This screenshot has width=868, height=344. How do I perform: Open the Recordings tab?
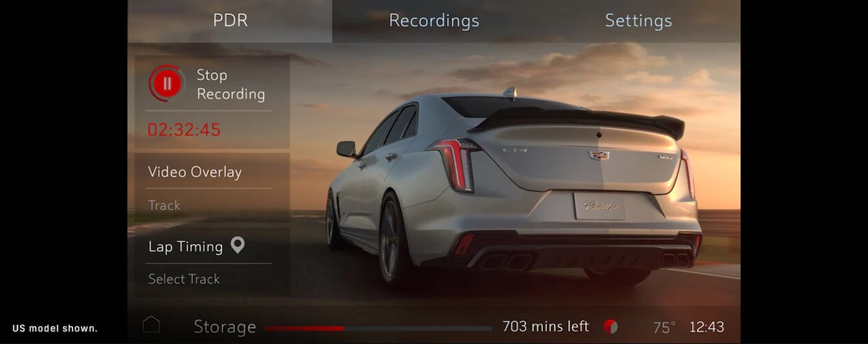point(434,21)
